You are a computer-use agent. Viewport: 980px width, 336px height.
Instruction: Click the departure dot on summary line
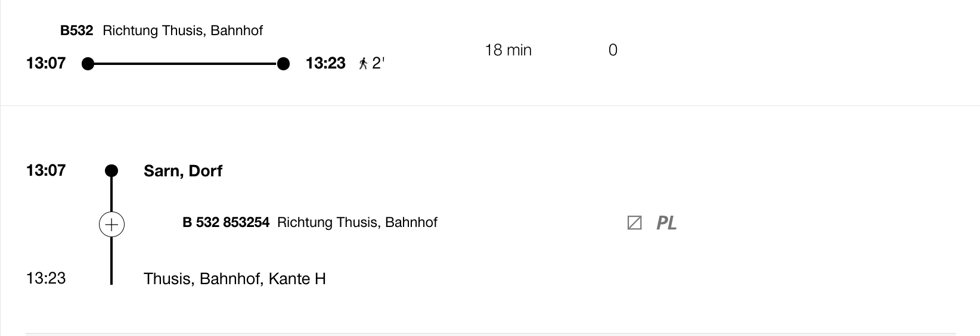click(88, 64)
